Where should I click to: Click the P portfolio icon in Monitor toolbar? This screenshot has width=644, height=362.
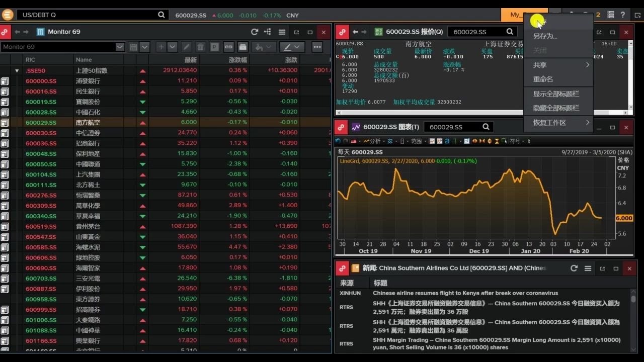(x=215, y=47)
